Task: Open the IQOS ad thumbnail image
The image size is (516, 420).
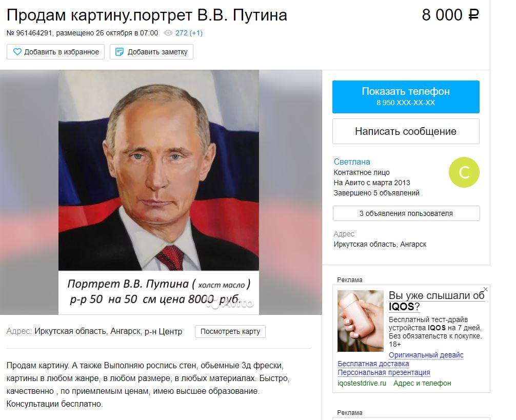Action: pyautogui.click(x=361, y=321)
